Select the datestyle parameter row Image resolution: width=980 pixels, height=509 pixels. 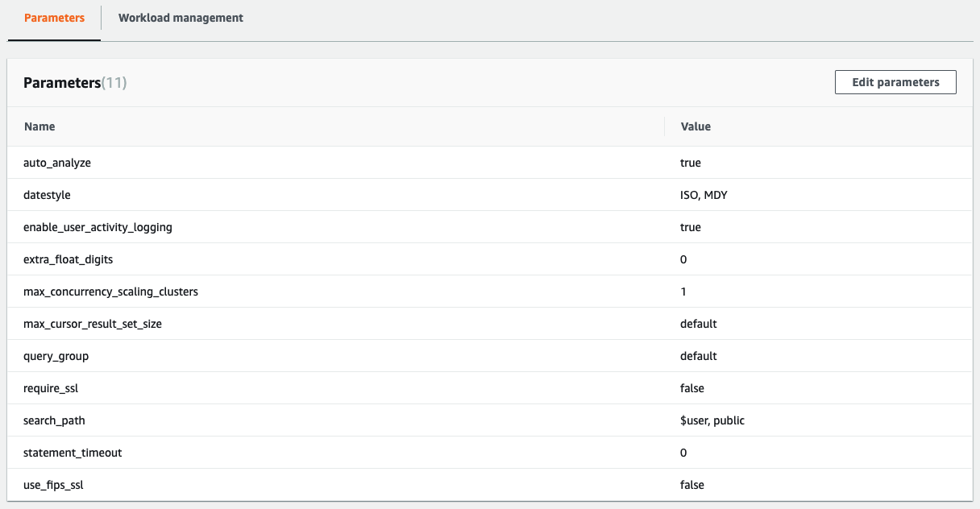[47, 194]
